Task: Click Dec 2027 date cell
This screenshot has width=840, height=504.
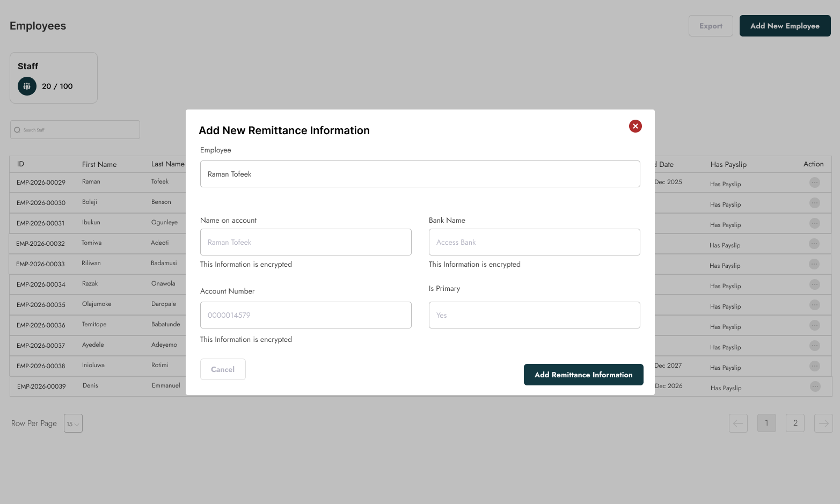Action: click(x=668, y=366)
